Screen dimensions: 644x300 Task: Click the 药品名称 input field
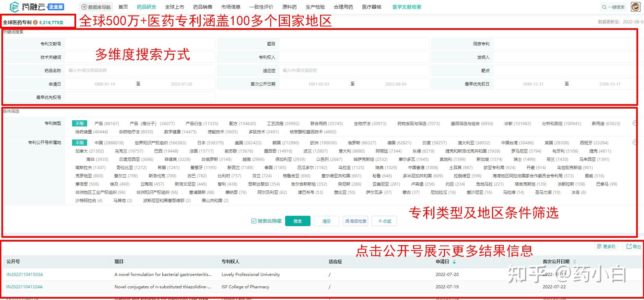tap(140, 70)
